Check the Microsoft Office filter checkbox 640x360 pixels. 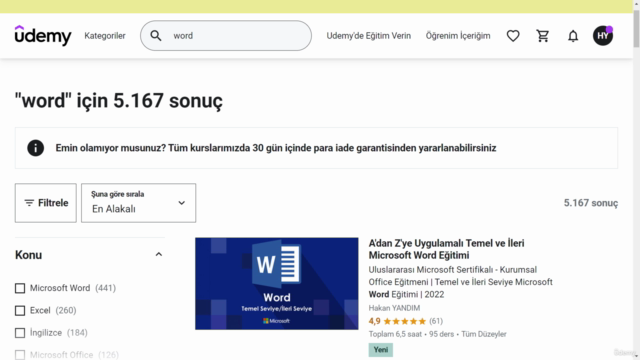pyautogui.click(x=20, y=355)
